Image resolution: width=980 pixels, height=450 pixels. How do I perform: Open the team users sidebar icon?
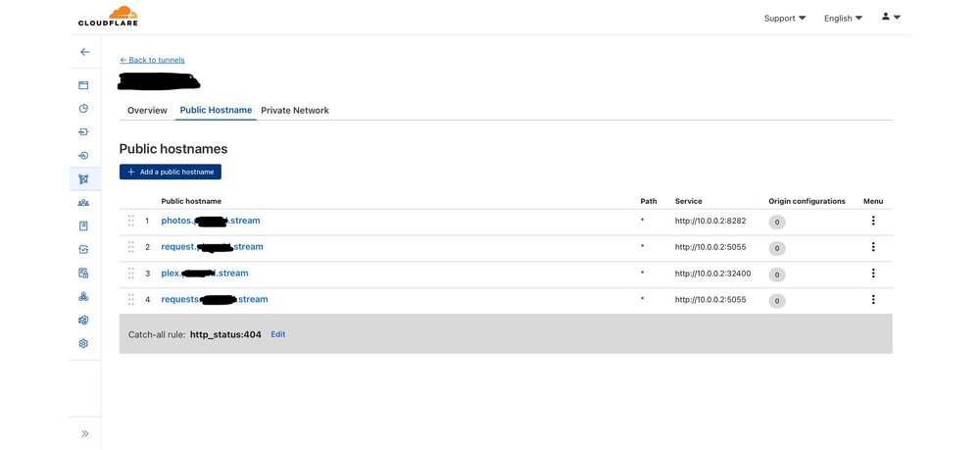click(x=83, y=203)
